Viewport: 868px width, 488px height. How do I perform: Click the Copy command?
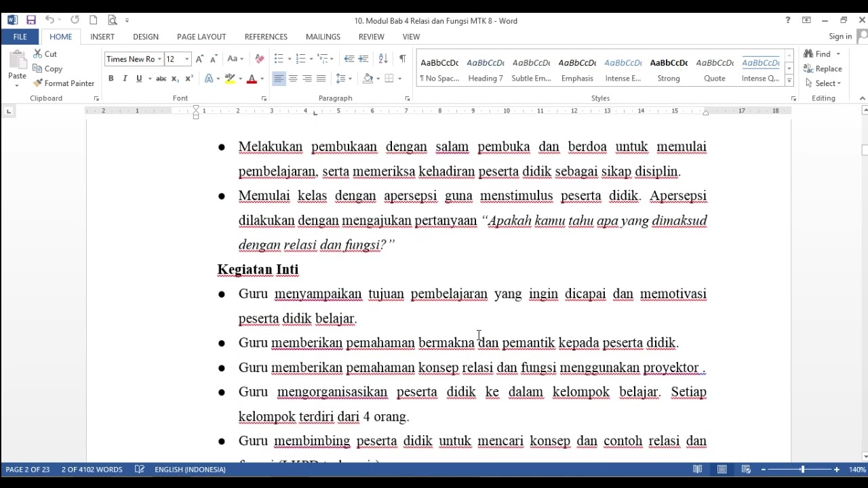tap(47, 69)
